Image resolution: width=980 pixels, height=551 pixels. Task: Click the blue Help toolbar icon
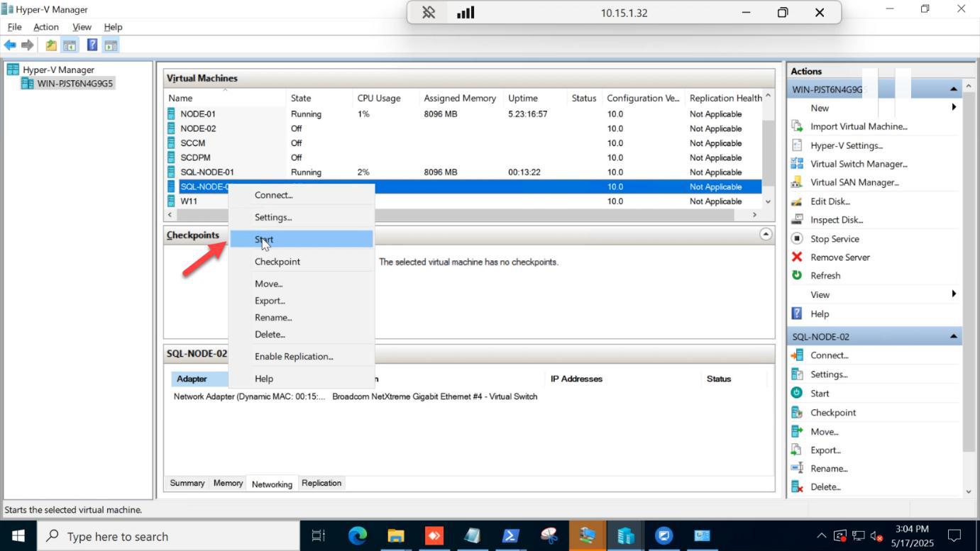point(92,45)
